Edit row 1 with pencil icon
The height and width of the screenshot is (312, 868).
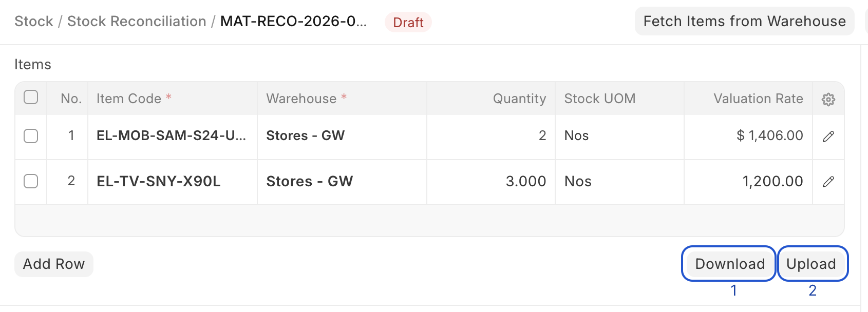click(x=828, y=136)
